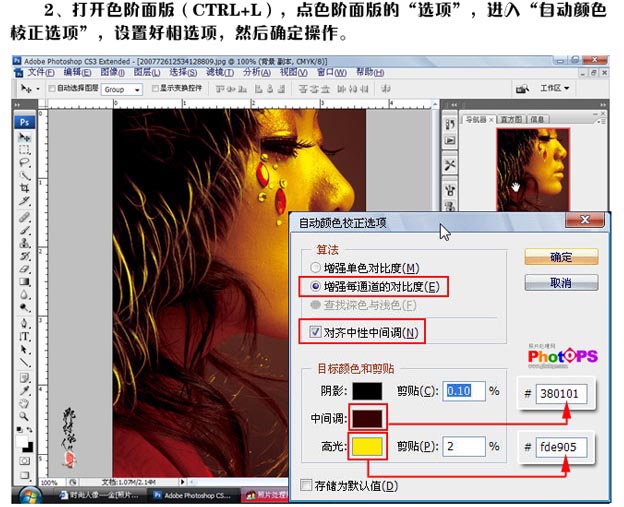This screenshot has width=624, height=507.
Task: Select the Pen tool
Action: [24, 323]
